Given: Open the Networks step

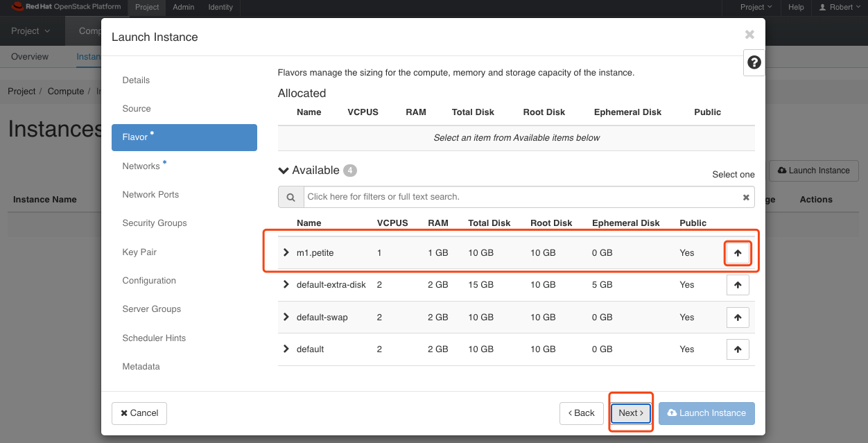Looking at the screenshot, I should (141, 166).
